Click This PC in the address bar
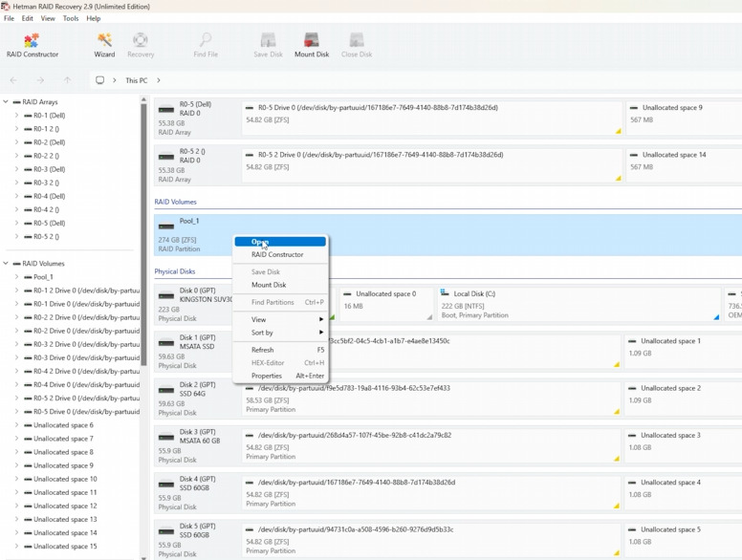742x560 pixels. click(x=137, y=80)
